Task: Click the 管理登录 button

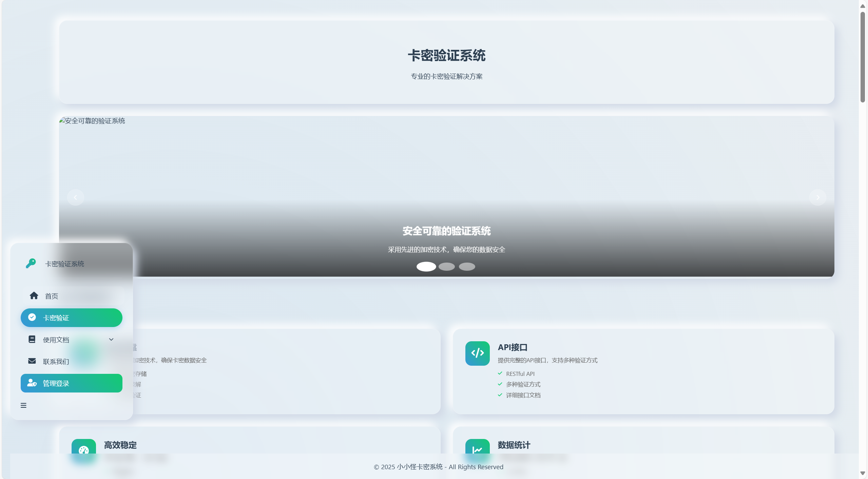Action: click(72, 383)
